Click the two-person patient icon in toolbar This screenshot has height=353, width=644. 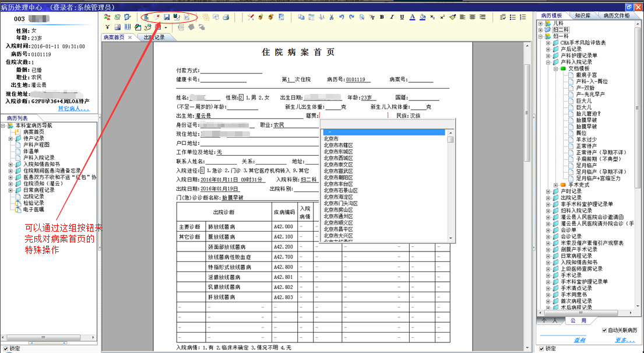(107, 17)
